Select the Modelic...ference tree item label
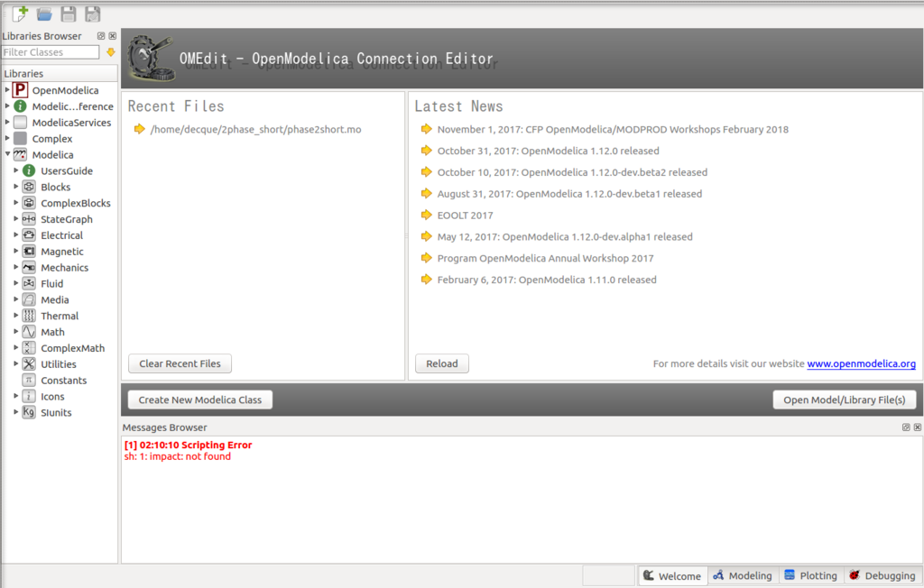The width and height of the screenshot is (924, 588). 72,106
